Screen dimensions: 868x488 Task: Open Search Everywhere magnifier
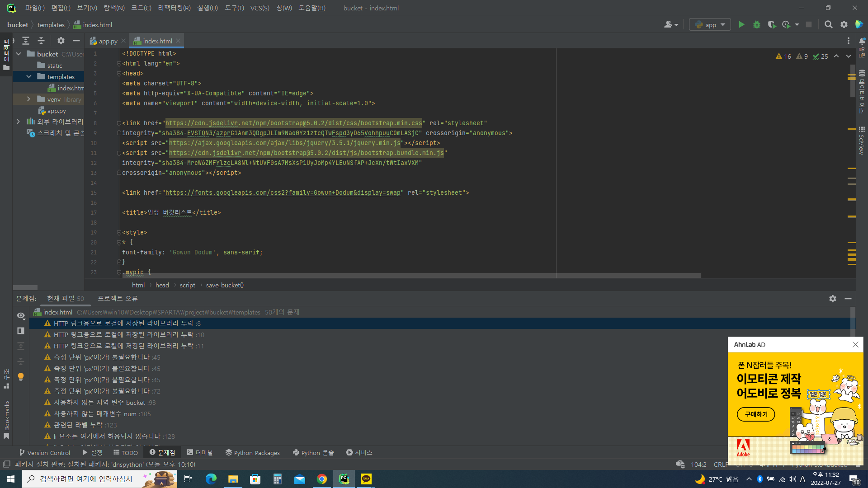828,24
